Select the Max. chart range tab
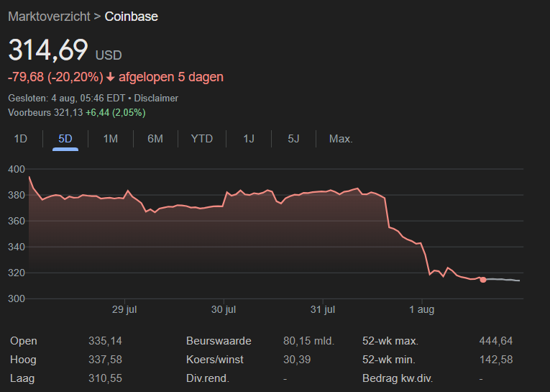This screenshot has height=392, width=550. (341, 139)
